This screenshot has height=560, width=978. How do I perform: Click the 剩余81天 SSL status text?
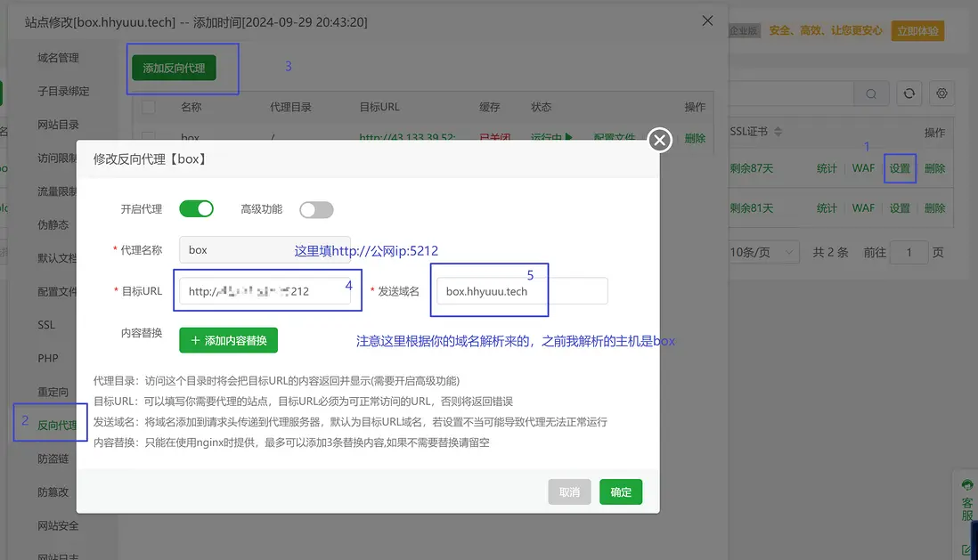[752, 208]
